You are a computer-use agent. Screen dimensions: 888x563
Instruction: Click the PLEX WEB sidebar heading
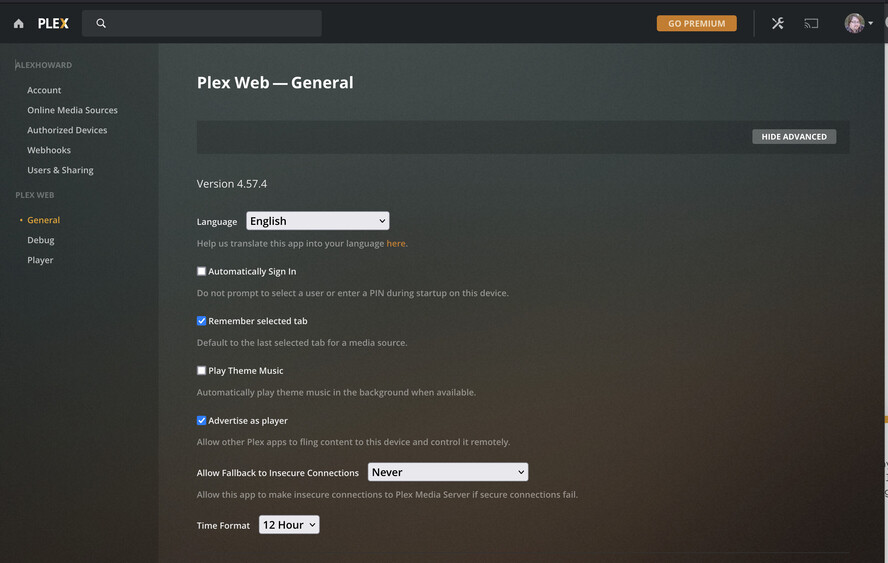click(35, 195)
